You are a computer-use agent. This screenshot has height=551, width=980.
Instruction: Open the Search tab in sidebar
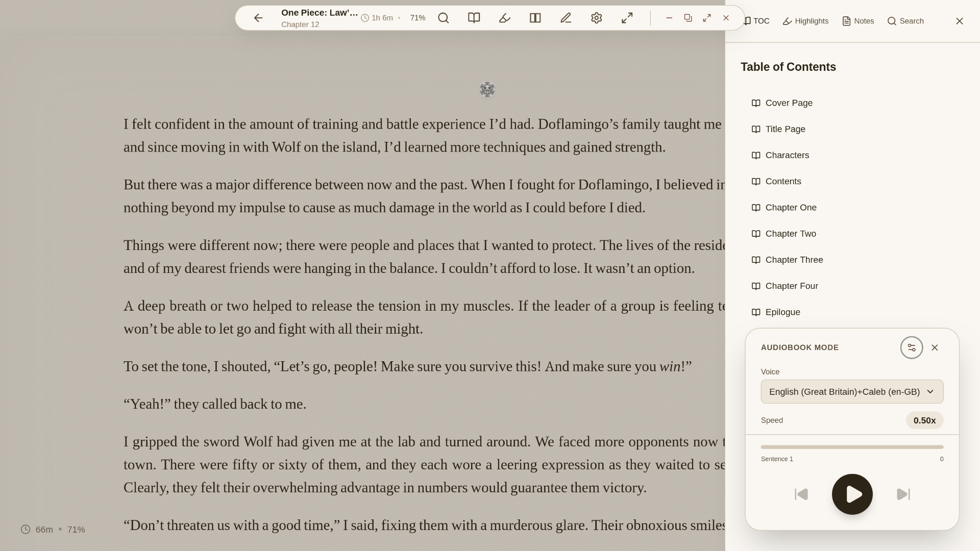click(x=905, y=21)
